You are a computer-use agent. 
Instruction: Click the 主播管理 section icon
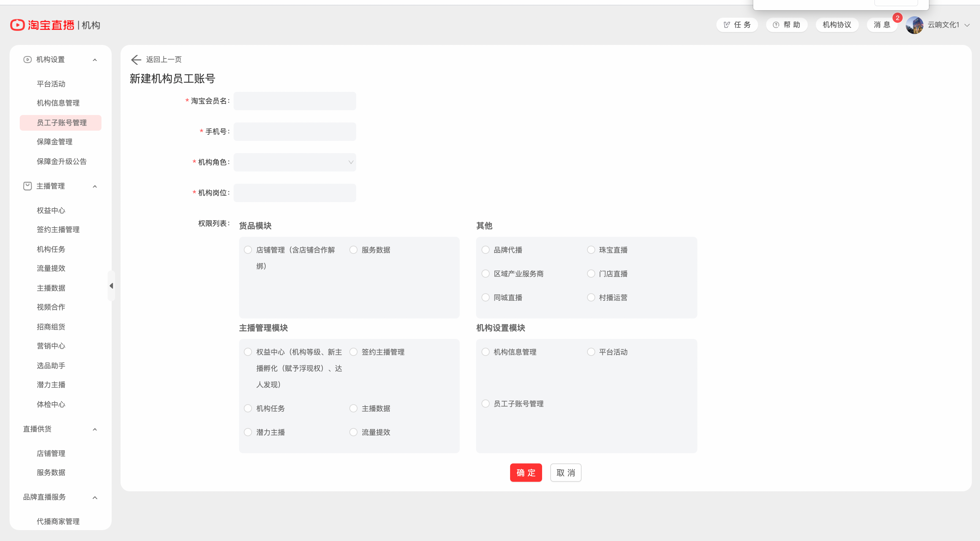coord(27,186)
